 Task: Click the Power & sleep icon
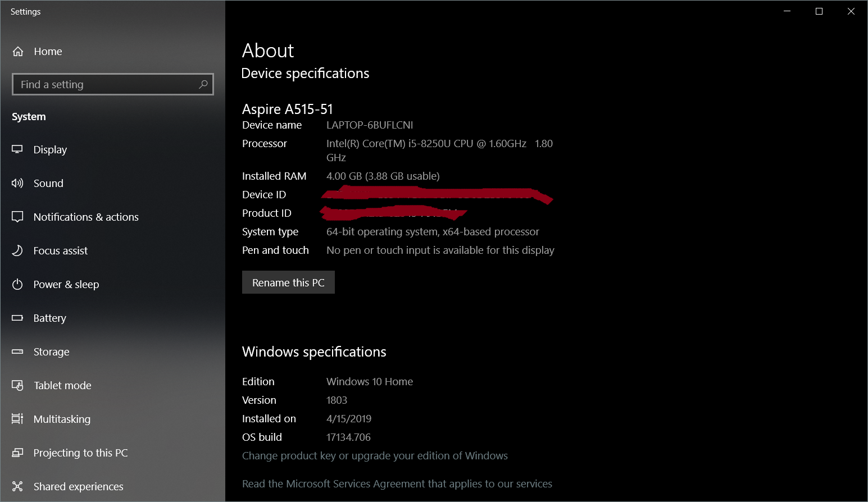coord(17,284)
